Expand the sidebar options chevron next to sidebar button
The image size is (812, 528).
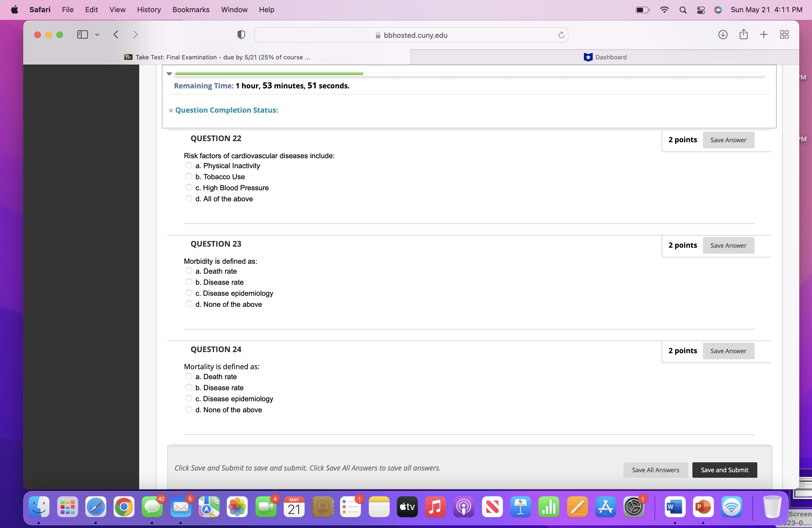coord(97,35)
